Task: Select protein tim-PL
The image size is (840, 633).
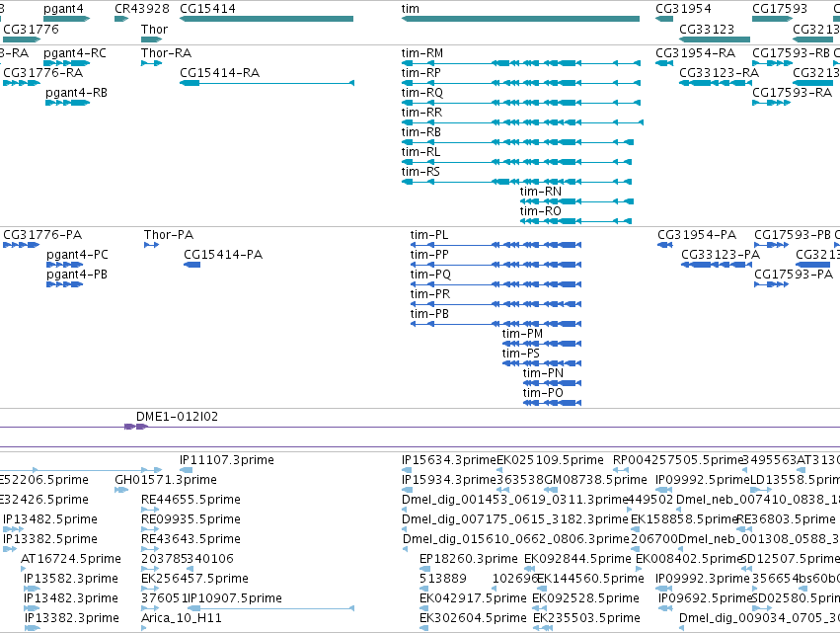Action: (496, 245)
